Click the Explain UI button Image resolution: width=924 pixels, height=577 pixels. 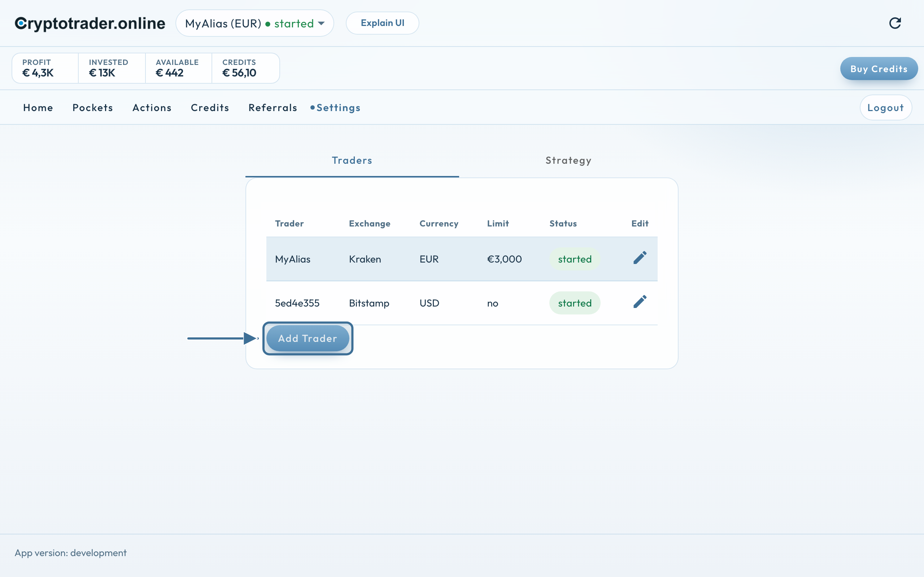(x=383, y=23)
